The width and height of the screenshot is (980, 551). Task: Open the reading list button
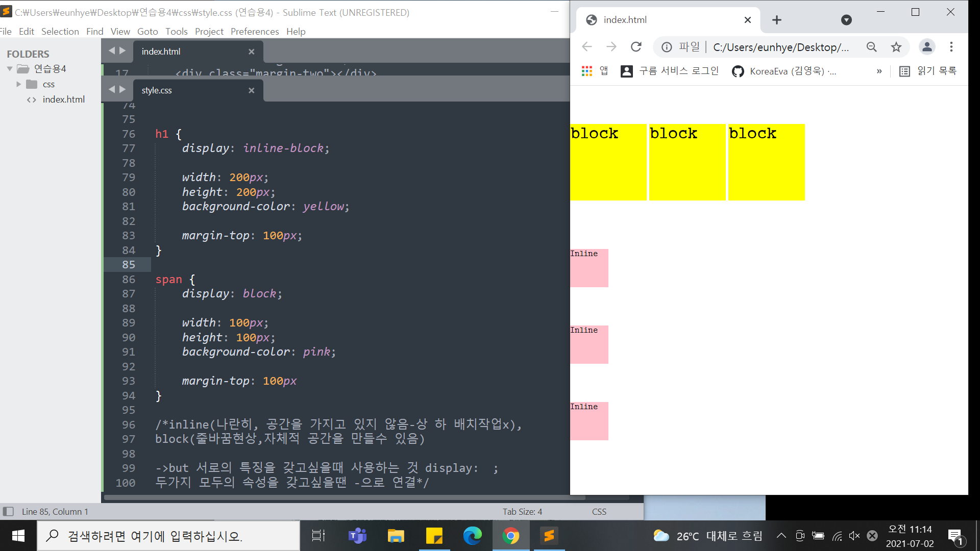tap(928, 71)
